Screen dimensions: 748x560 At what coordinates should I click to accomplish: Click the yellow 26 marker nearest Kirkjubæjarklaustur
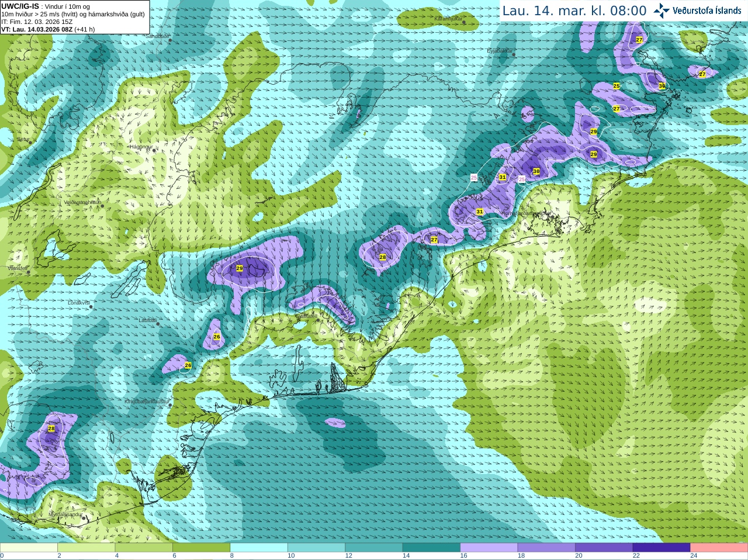coord(188,365)
